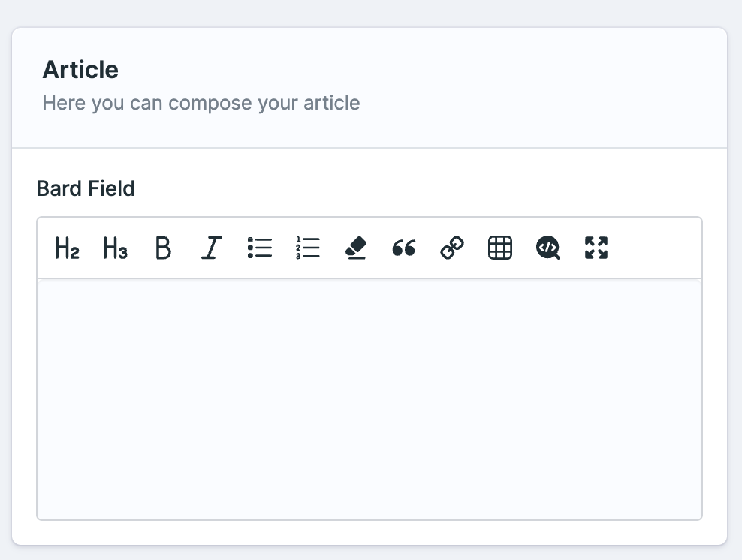Toggle italic text formatting
742x560 pixels.
point(211,248)
